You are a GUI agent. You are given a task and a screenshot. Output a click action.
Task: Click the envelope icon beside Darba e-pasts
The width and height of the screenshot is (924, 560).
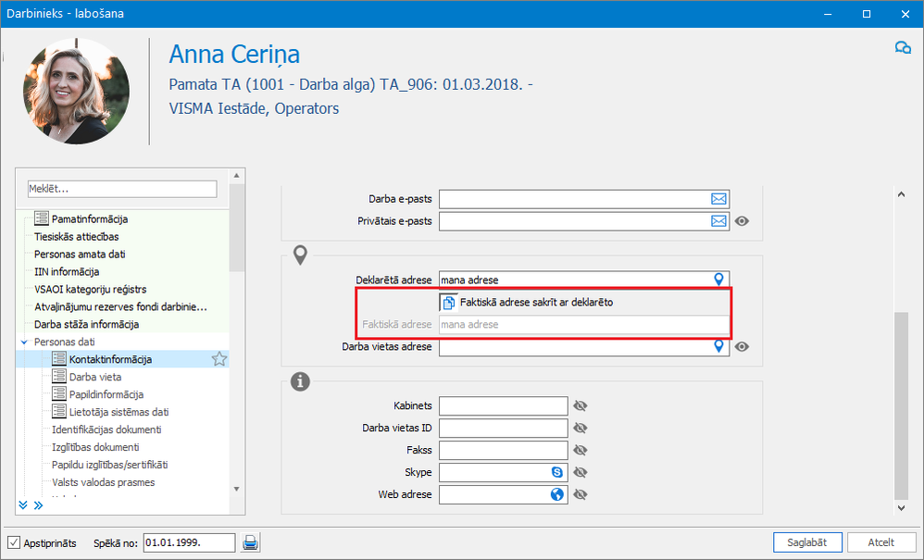tap(718, 199)
